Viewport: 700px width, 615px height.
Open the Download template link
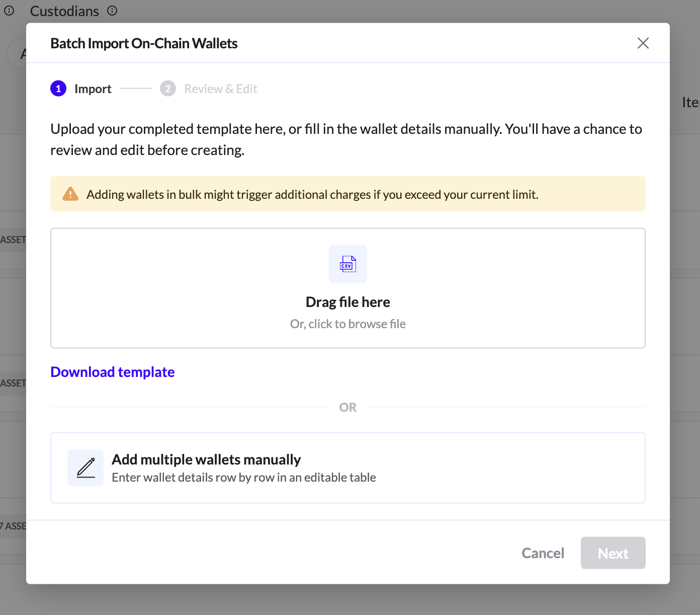113,372
